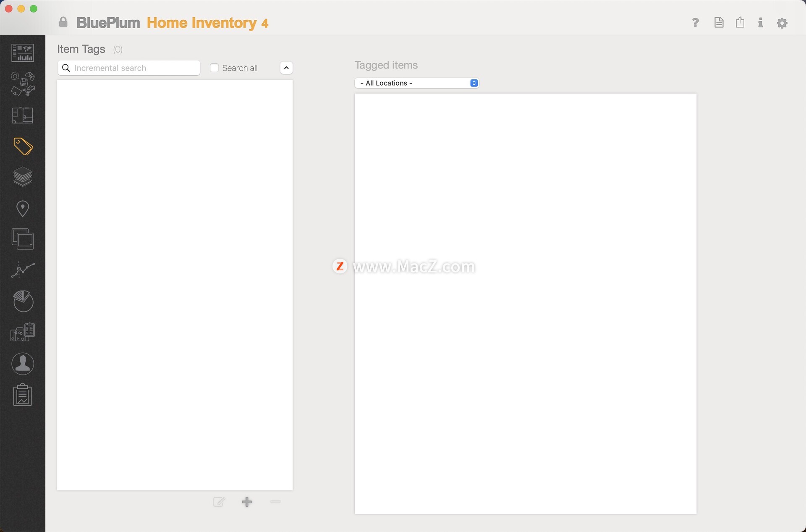Open the line graph sidebar icon
Viewport: 806px width, 532px height.
coord(23,270)
